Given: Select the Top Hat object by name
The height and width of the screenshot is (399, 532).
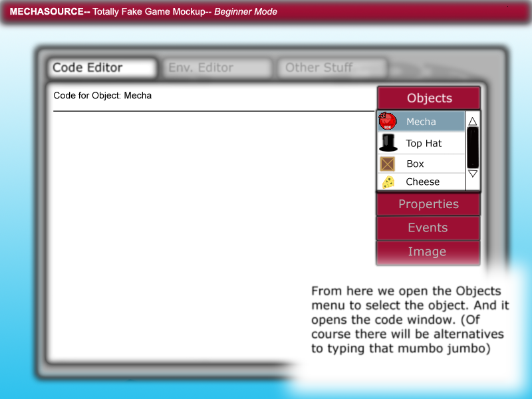Looking at the screenshot, I should pos(424,143).
